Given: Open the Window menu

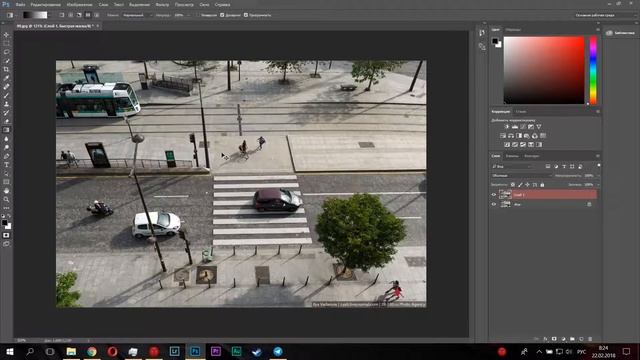Looking at the screenshot, I should coord(204,4).
